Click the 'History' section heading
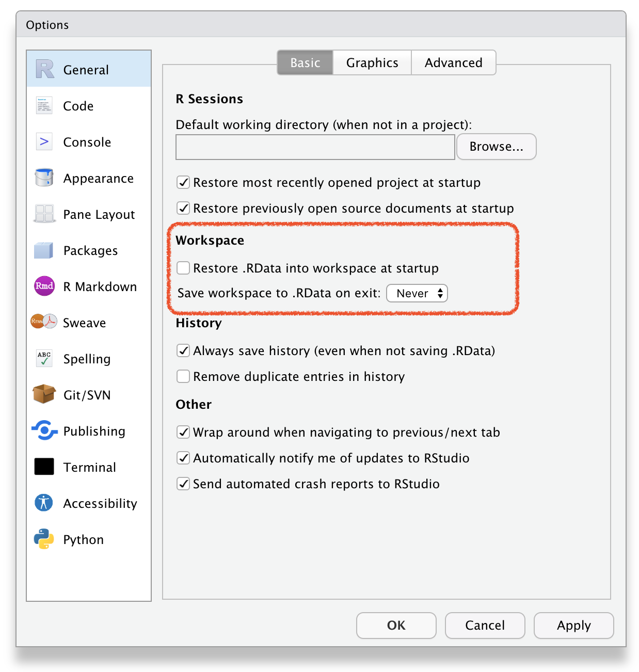 coord(199,323)
